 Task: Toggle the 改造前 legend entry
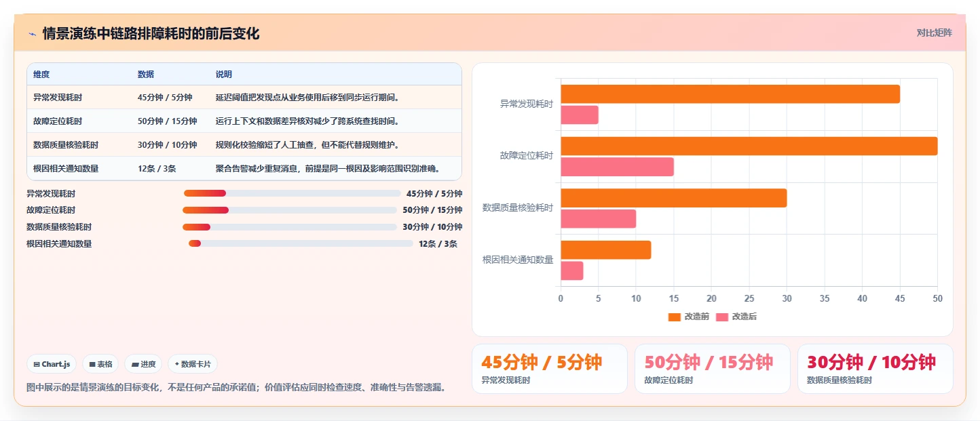tap(688, 317)
